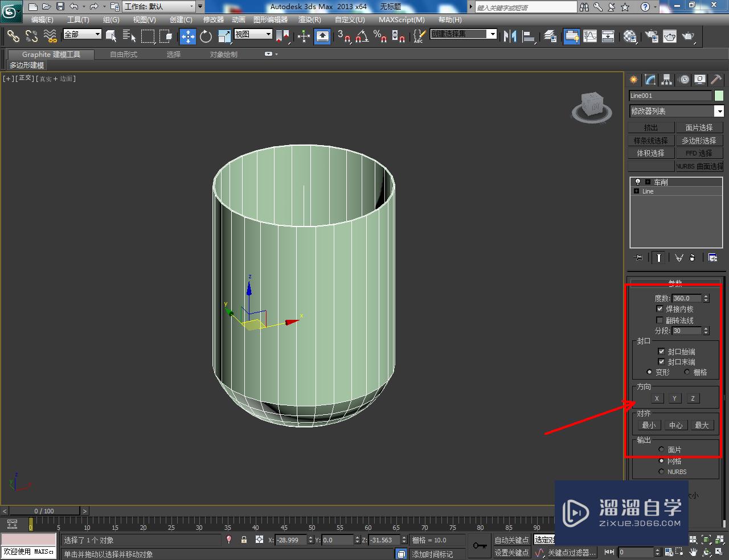Open Schematic View icon
Viewport: 729px width, 560px height.
pos(608,36)
